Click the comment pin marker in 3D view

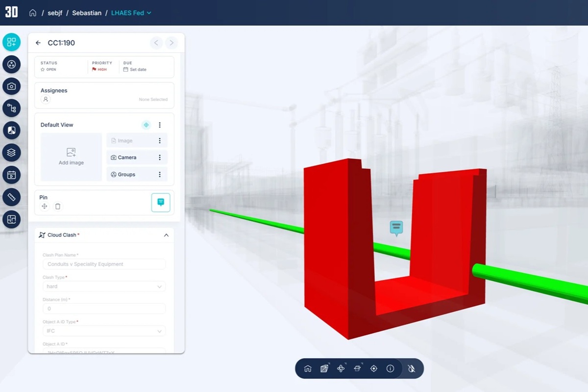(x=396, y=228)
